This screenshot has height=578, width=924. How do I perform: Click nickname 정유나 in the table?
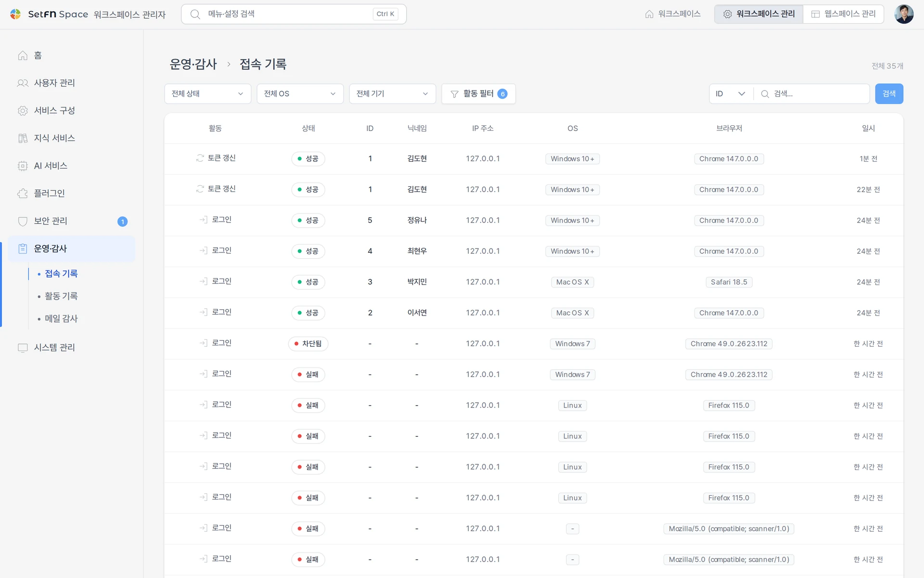[417, 220]
